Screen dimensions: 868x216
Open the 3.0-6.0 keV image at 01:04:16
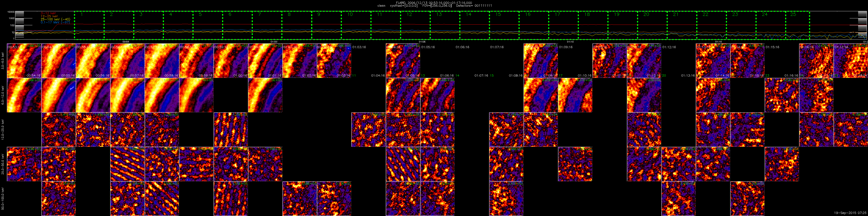(403, 61)
